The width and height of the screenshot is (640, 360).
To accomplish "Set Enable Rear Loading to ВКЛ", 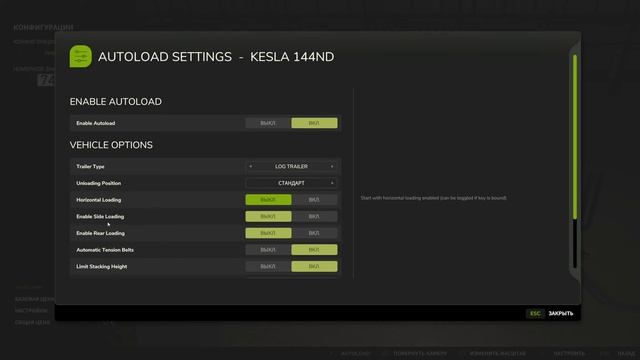I will pos(314,233).
